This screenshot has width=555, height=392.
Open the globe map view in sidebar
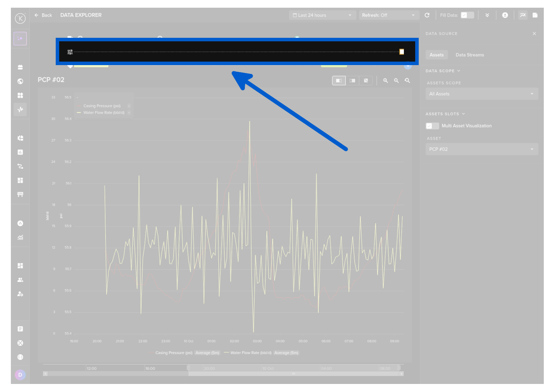point(20,81)
